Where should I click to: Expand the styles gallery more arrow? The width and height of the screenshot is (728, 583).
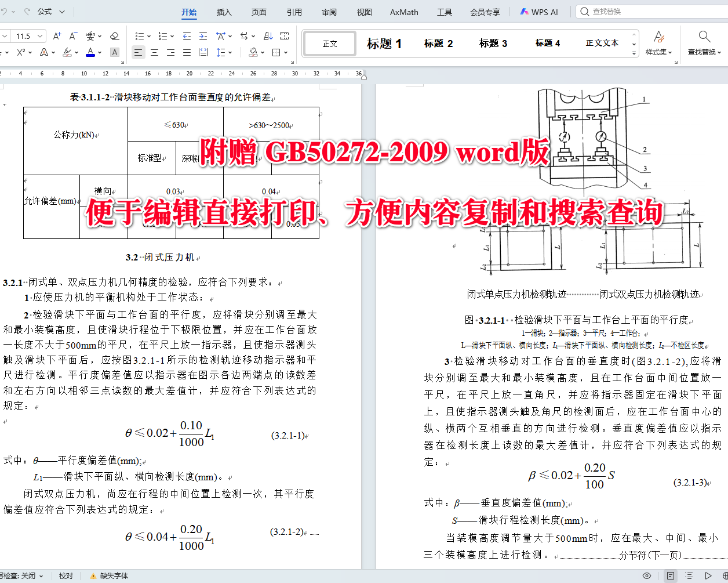click(x=634, y=53)
